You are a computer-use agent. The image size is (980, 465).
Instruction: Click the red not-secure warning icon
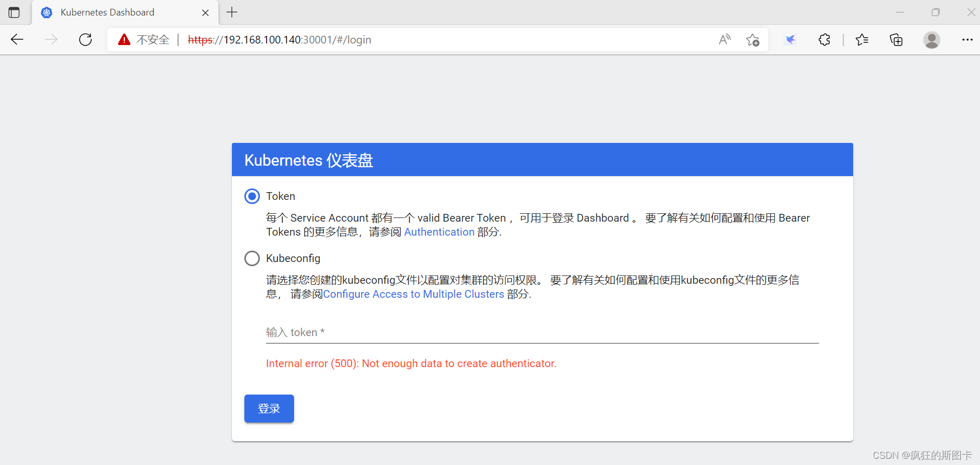pos(124,39)
